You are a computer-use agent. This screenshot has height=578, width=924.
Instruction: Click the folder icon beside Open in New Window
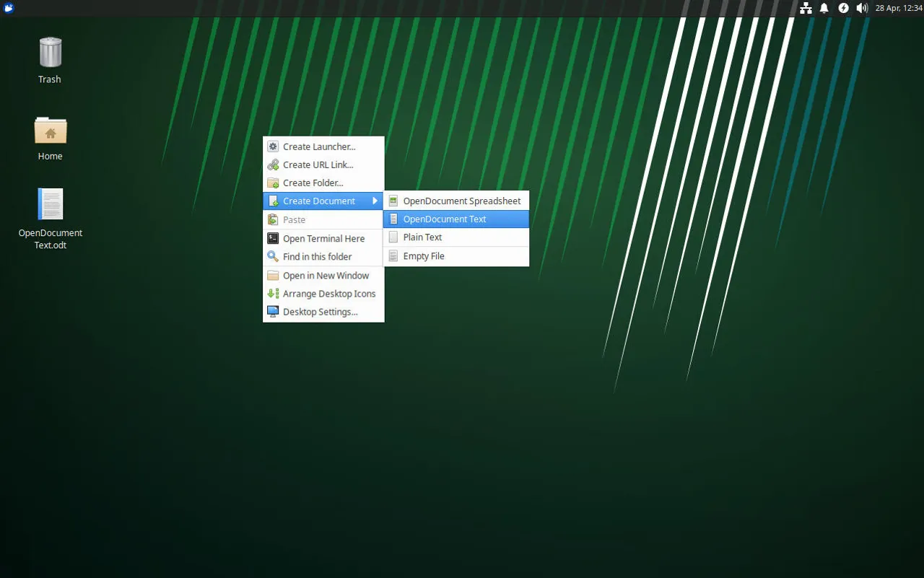tap(273, 276)
